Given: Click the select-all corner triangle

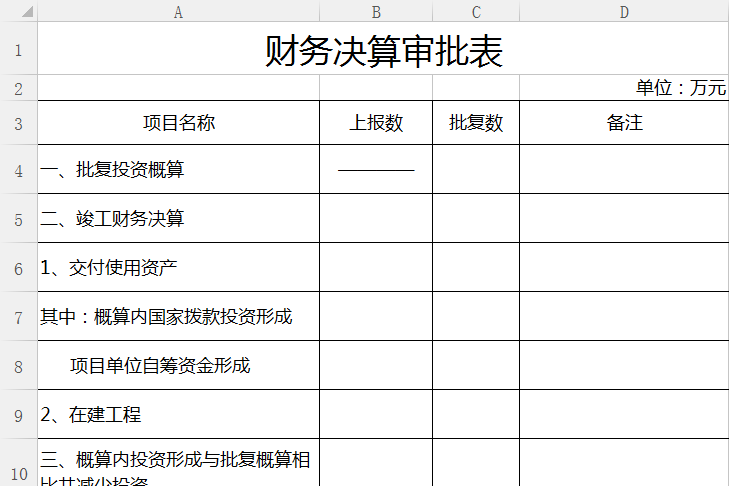Looking at the screenshot, I should pos(19,12).
